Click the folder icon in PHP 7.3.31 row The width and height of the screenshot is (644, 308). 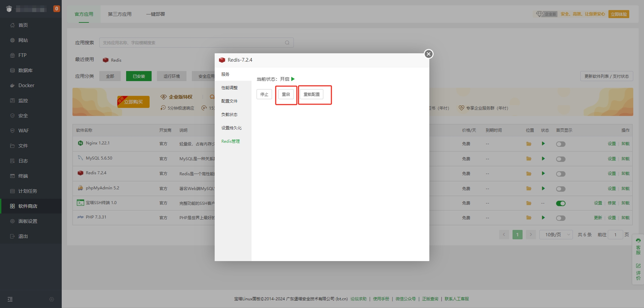[x=529, y=218]
